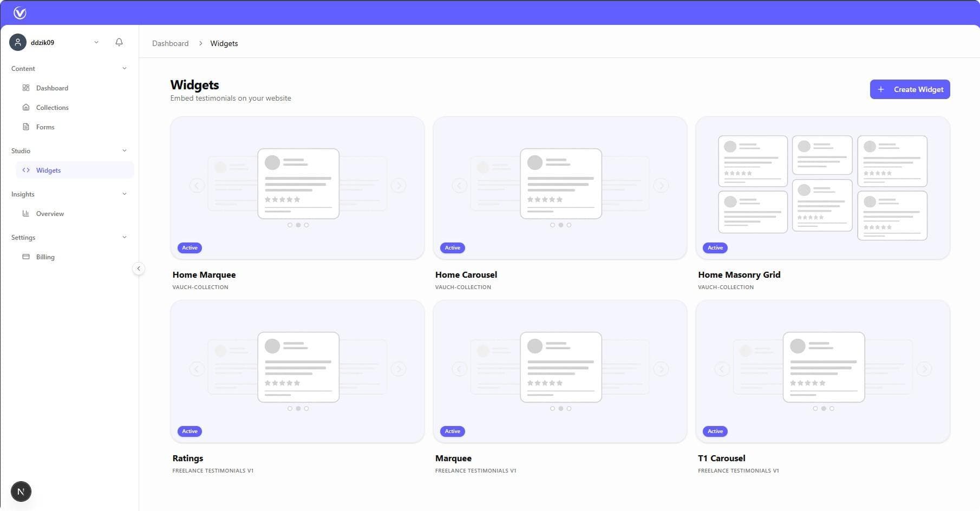Click the Active badge on Home Marquee
Image resolution: width=980 pixels, height=511 pixels.
(190, 247)
